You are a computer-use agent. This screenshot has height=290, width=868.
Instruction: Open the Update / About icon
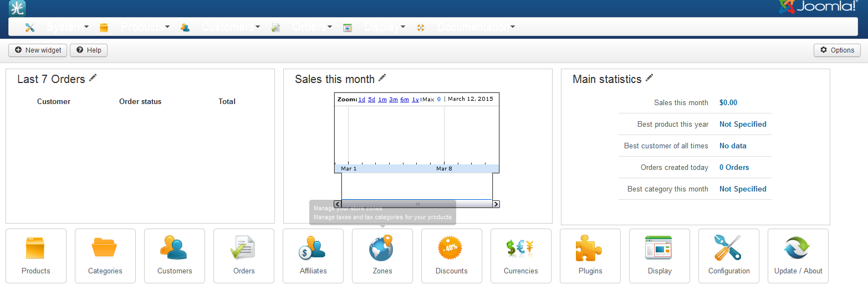[x=798, y=255]
